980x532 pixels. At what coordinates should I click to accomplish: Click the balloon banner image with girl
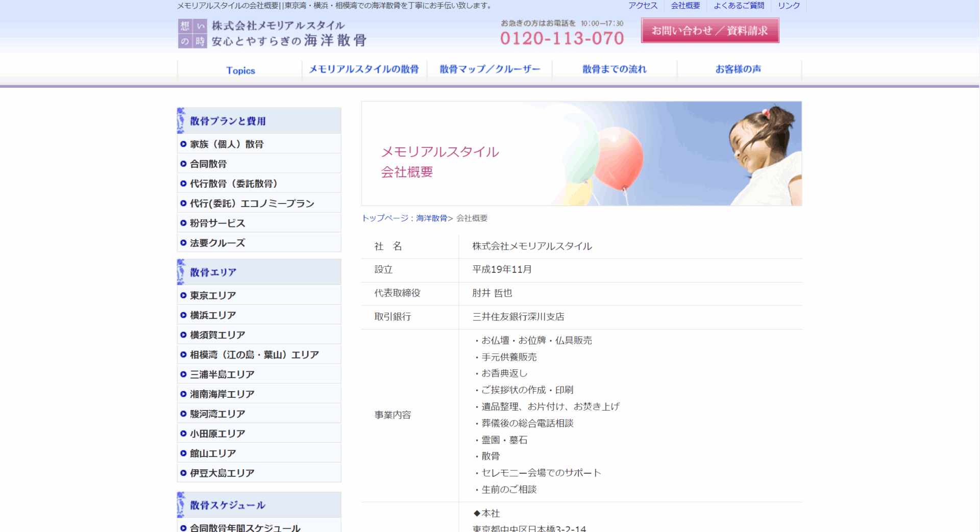click(x=581, y=154)
